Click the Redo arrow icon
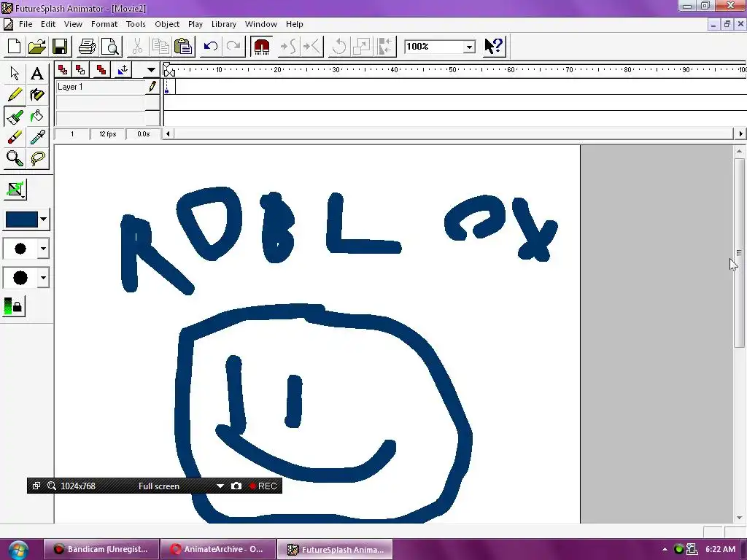The image size is (747, 560). [x=233, y=46]
